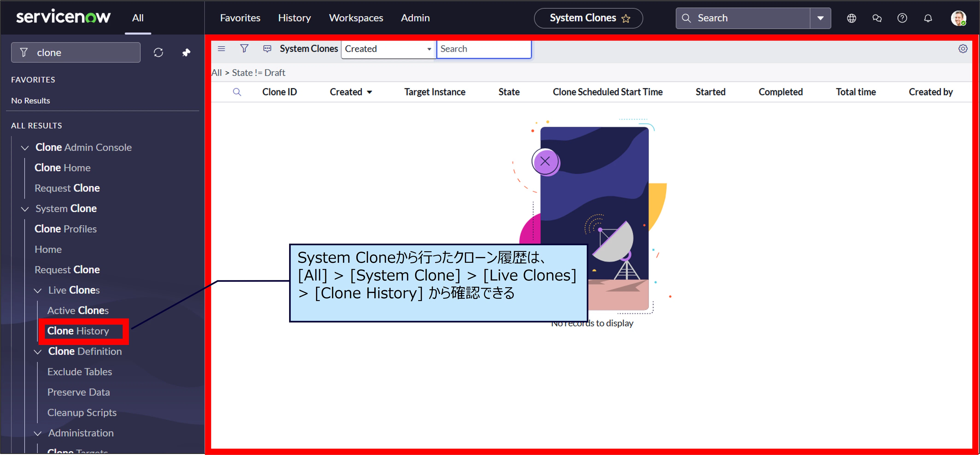Viewport: 980px width, 455px height.
Task: Open global search options dropdown arrow
Action: pos(820,18)
